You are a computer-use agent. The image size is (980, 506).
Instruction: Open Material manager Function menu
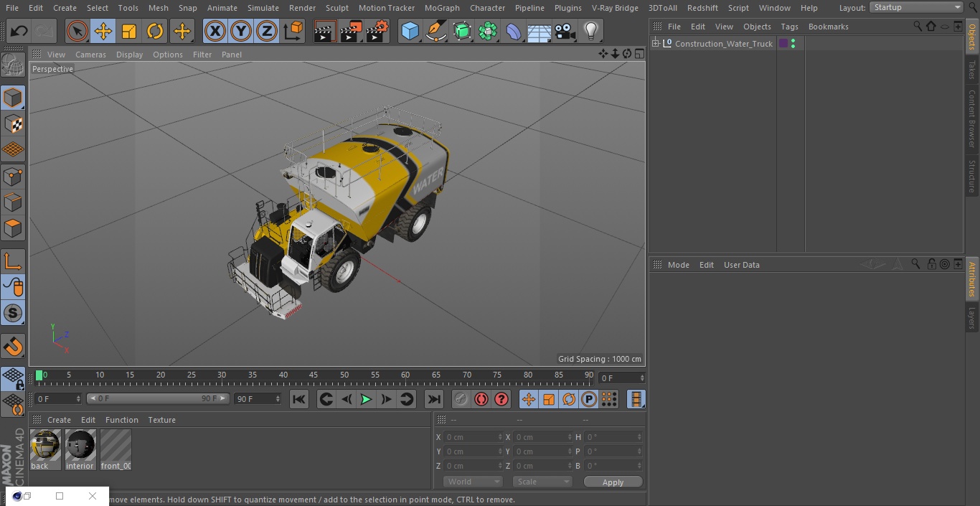[x=122, y=420]
